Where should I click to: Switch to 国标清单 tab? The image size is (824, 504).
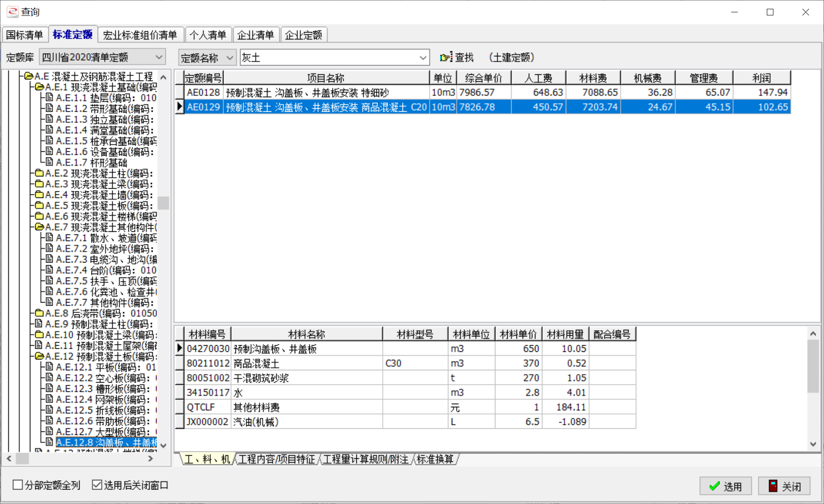pyautogui.click(x=25, y=35)
